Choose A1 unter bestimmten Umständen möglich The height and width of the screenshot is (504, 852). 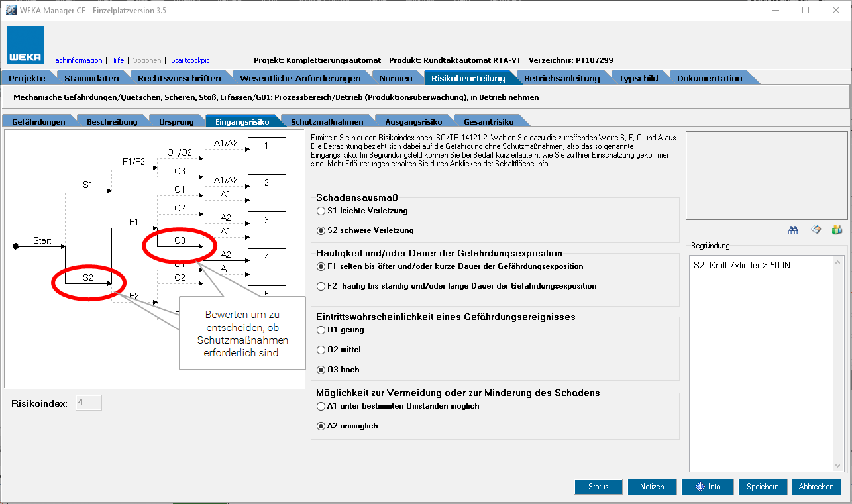tap(321, 406)
